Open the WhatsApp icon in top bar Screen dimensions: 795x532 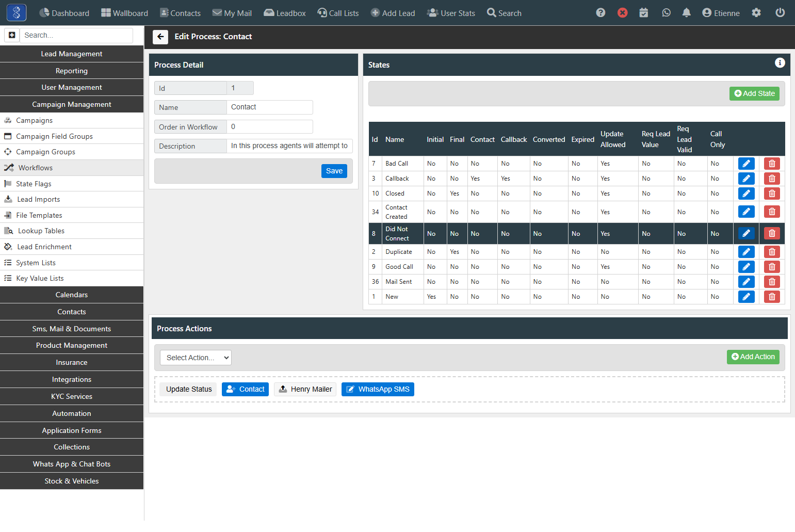click(666, 13)
